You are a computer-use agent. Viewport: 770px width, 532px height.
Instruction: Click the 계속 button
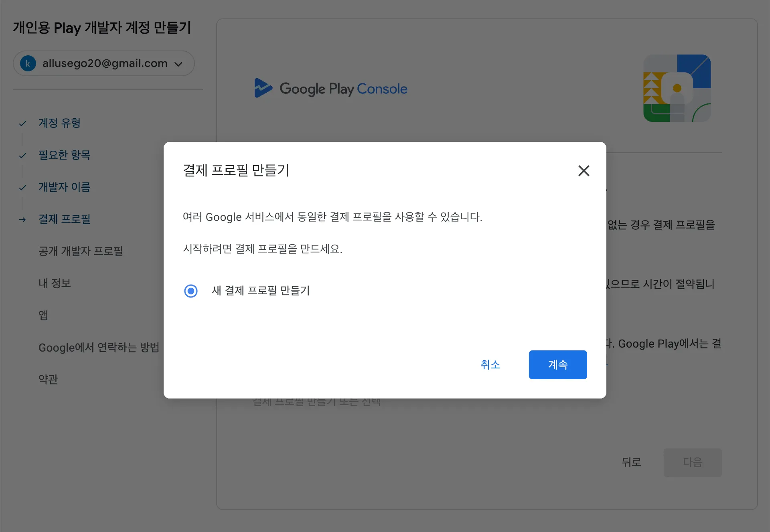click(x=557, y=365)
